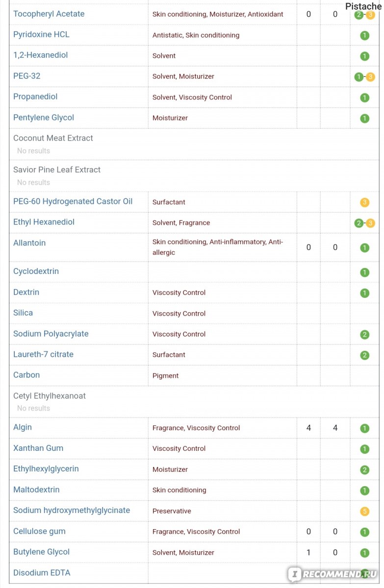Image resolution: width=384 pixels, height=588 pixels.
Task: Click yellow rating 3 badge for PEG-60
Action: 364,202
